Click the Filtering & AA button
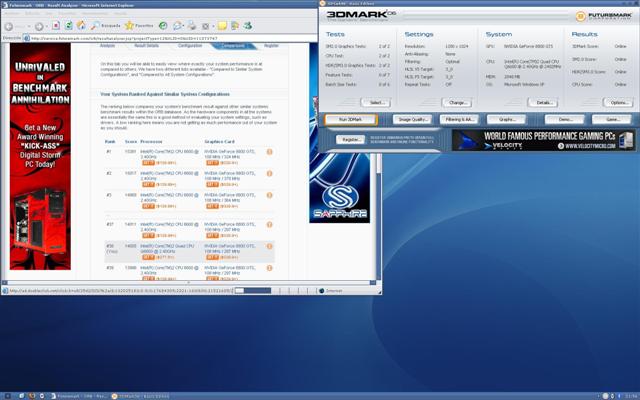640x400 pixels. pos(460,119)
